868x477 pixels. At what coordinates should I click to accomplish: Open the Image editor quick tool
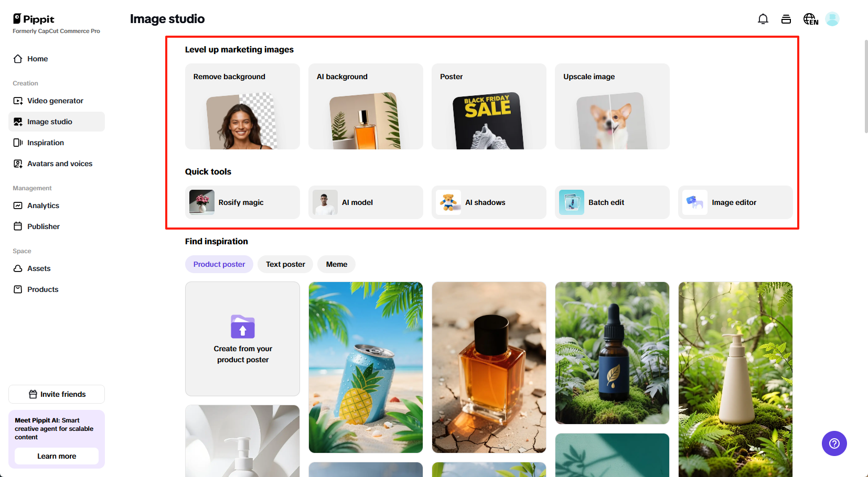point(735,202)
